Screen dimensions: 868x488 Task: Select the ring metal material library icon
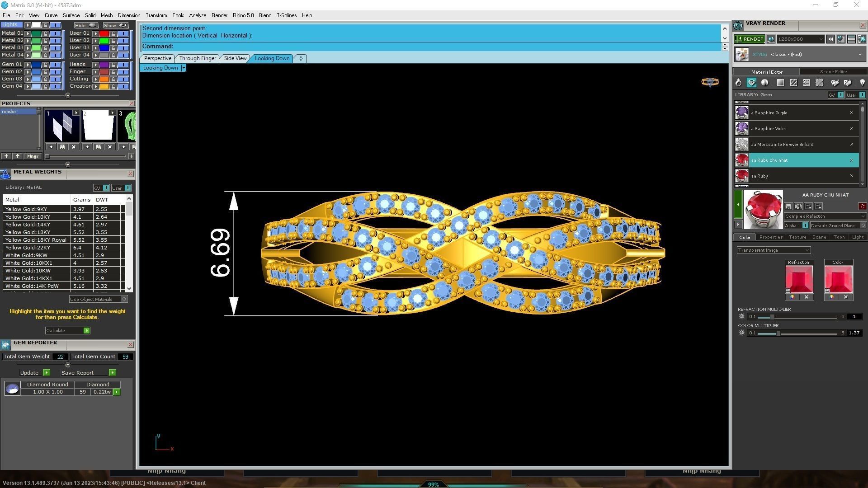pos(738,83)
